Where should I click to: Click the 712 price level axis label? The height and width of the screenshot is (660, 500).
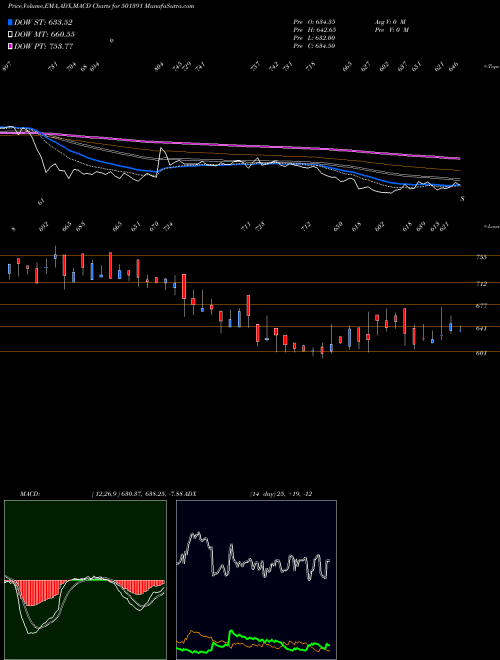pos(481,284)
